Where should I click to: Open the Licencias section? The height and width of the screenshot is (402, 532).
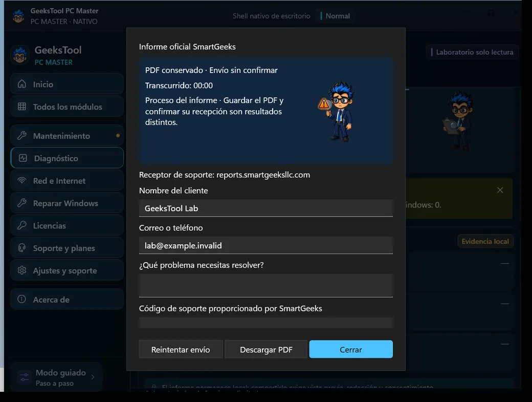67,225
